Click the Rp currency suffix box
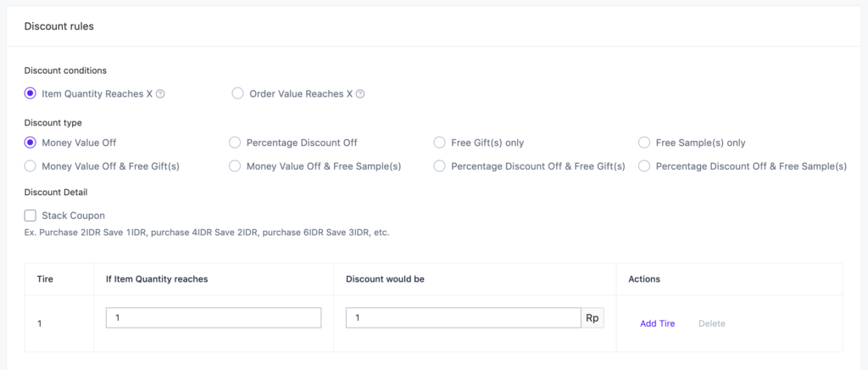 coord(593,318)
